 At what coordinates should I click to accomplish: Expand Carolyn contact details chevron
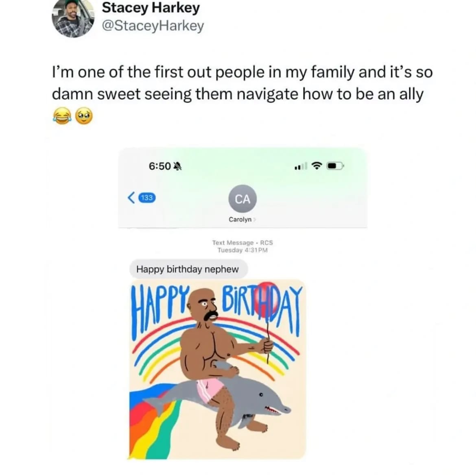[255, 220]
